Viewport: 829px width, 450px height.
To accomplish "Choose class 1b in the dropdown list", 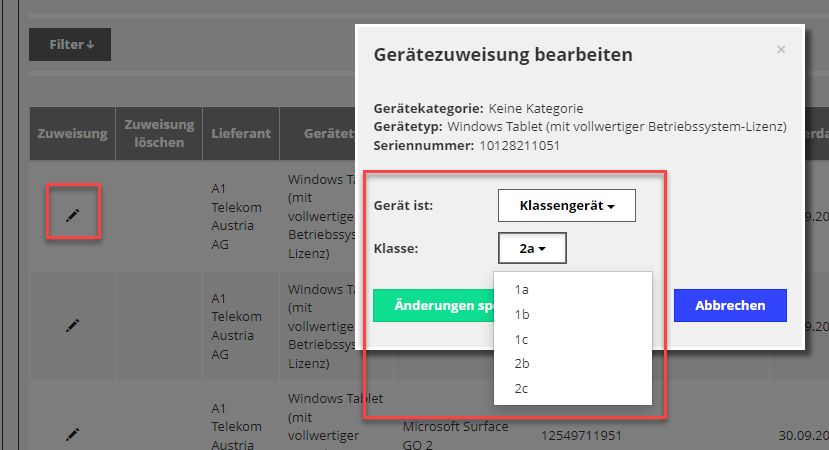I will click(522, 314).
